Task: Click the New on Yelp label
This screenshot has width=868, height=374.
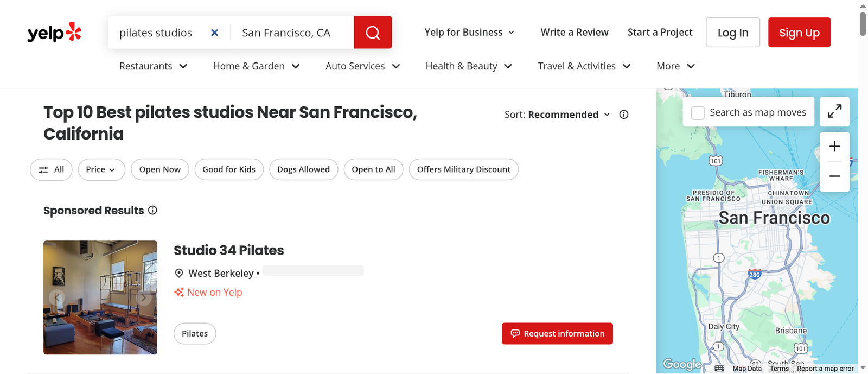Action: 214,292
